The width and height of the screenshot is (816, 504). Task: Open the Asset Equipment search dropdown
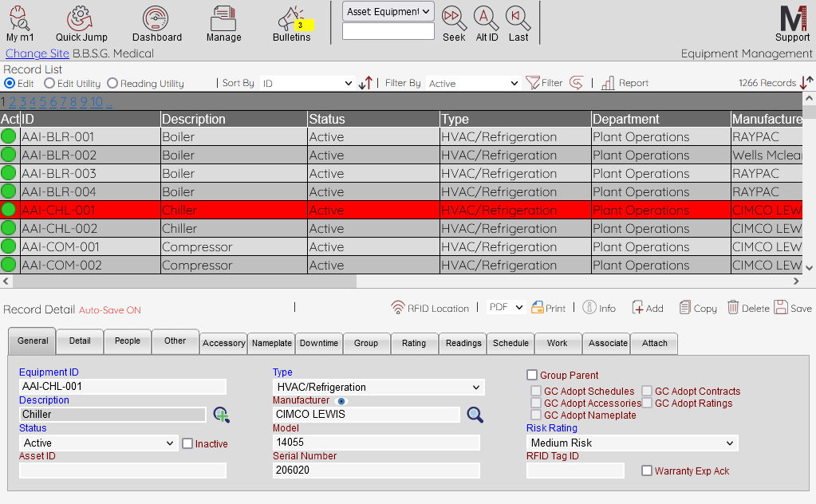pyautogui.click(x=387, y=12)
